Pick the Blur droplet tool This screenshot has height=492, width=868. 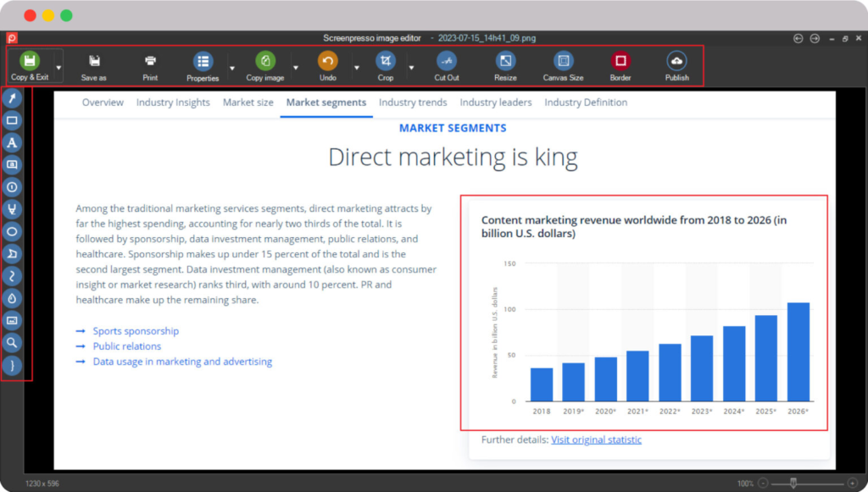click(x=13, y=298)
